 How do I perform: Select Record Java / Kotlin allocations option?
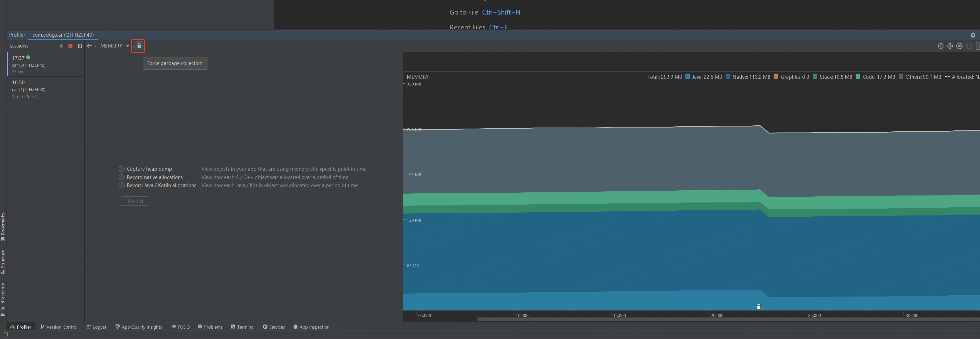[x=122, y=185]
